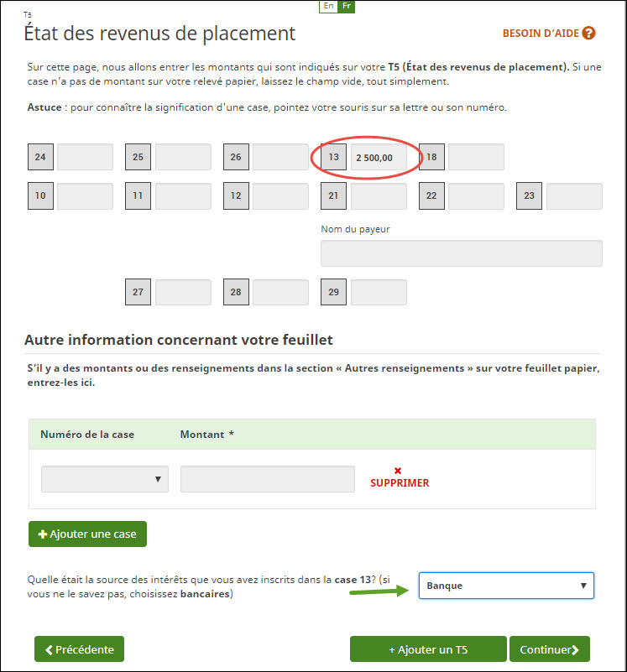
Task: Focus the Nom du payeur field
Action: (461, 253)
